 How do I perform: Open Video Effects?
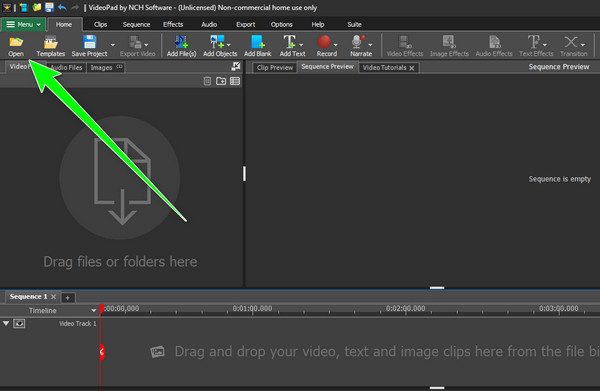(405, 46)
